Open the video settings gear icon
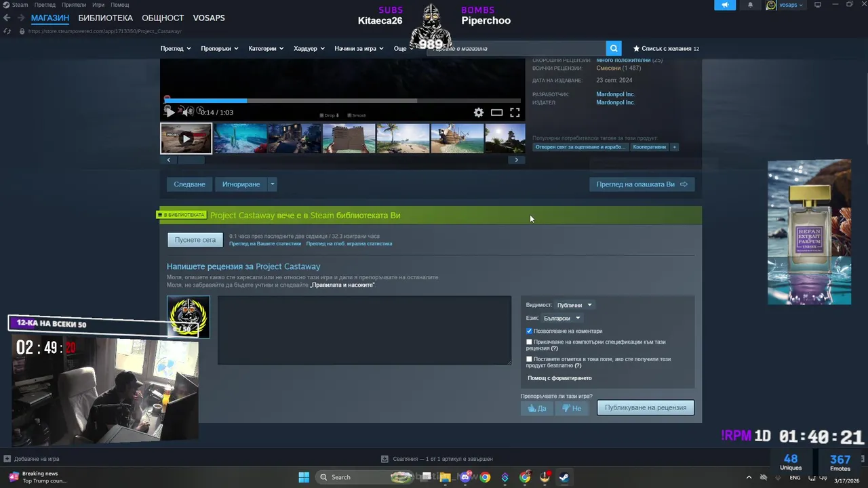This screenshot has width=868, height=488. (479, 113)
